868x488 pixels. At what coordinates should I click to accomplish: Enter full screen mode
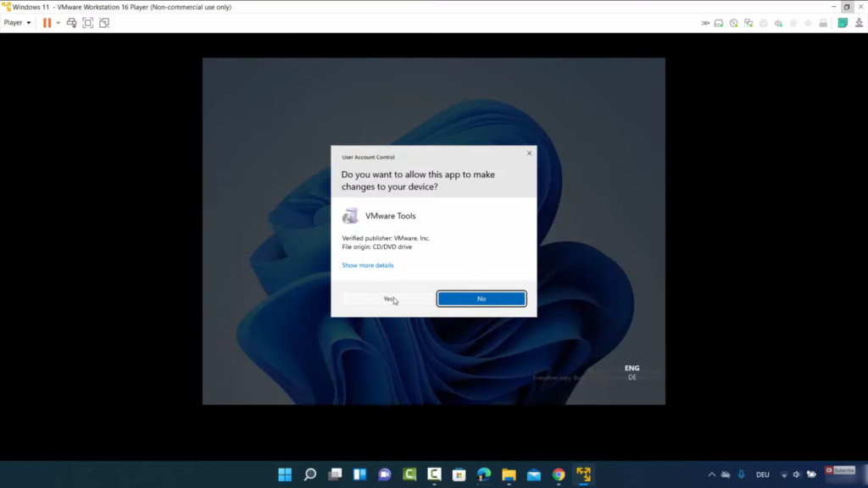pyautogui.click(x=88, y=23)
